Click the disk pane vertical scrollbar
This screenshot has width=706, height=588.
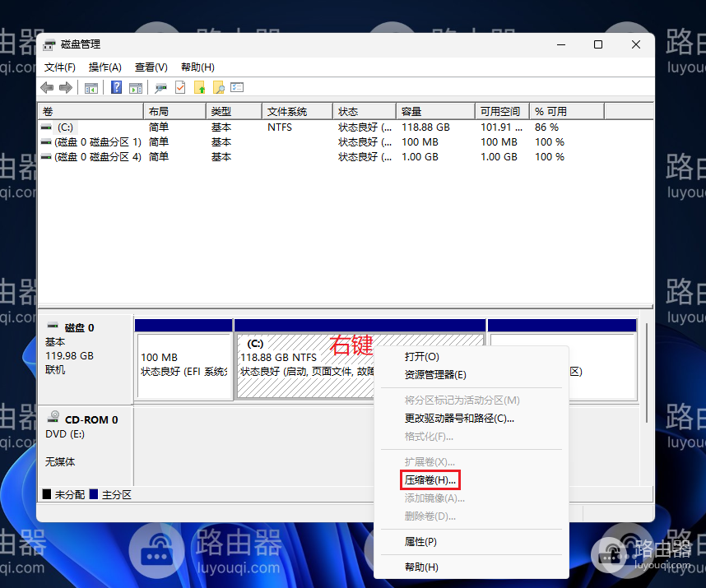(647, 373)
